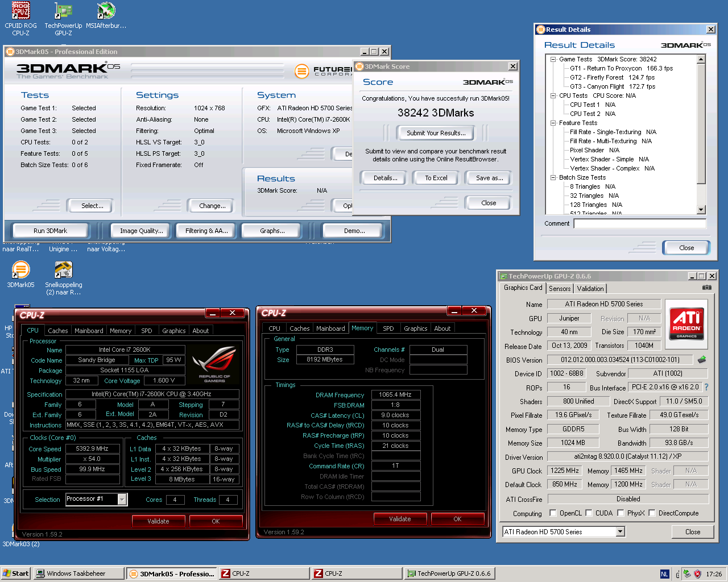This screenshot has height=582, width=728.
Task: Click the To Excel button
Action: [x=436, y=178]
